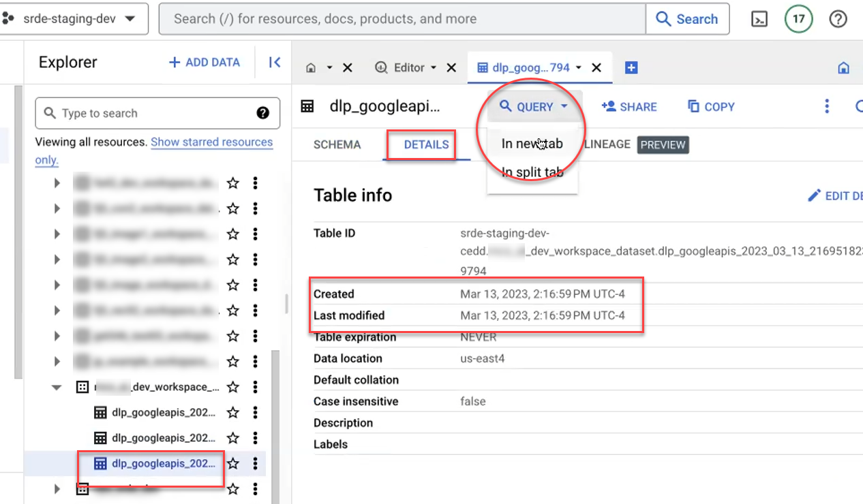Click the 'Explorer' panel title

coord(68,63)
